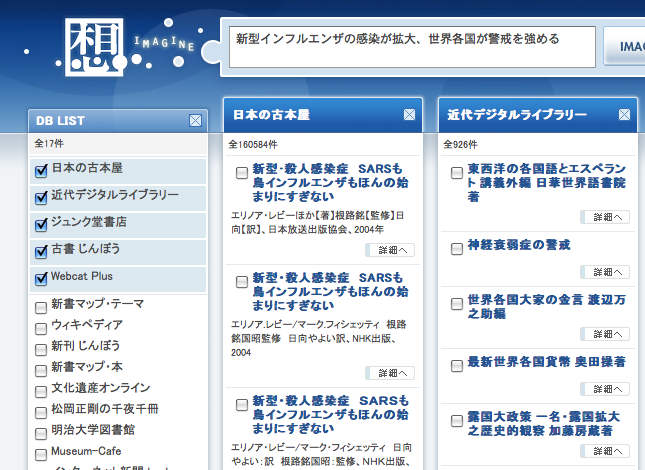Check 神経衰弱症の警戒 result

457,249
